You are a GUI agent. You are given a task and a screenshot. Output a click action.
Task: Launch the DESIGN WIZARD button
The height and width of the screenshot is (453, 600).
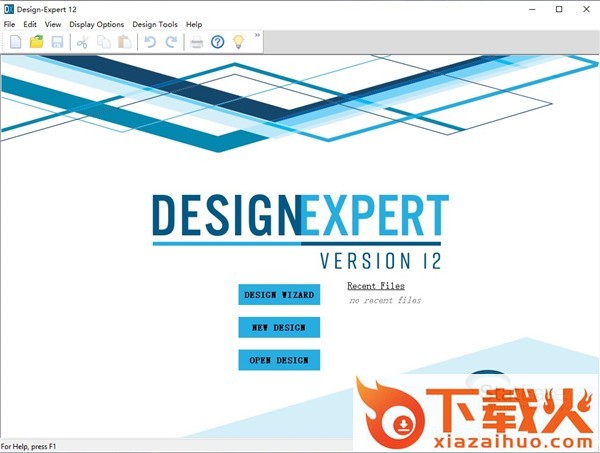click(279, 295)
